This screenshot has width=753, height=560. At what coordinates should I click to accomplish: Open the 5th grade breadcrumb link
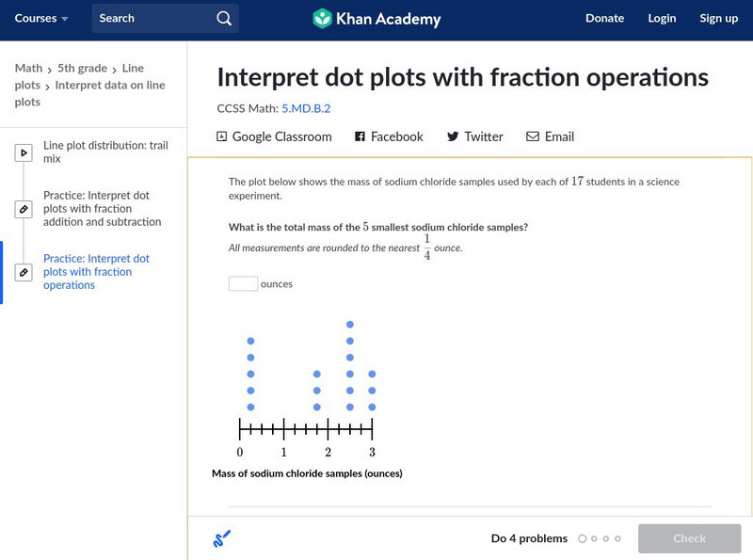pos(83,68)
